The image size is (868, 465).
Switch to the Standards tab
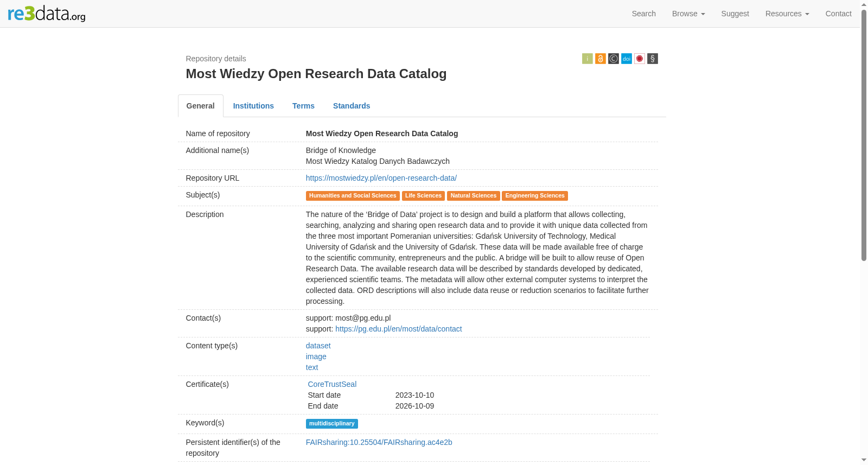coord(352,106)
